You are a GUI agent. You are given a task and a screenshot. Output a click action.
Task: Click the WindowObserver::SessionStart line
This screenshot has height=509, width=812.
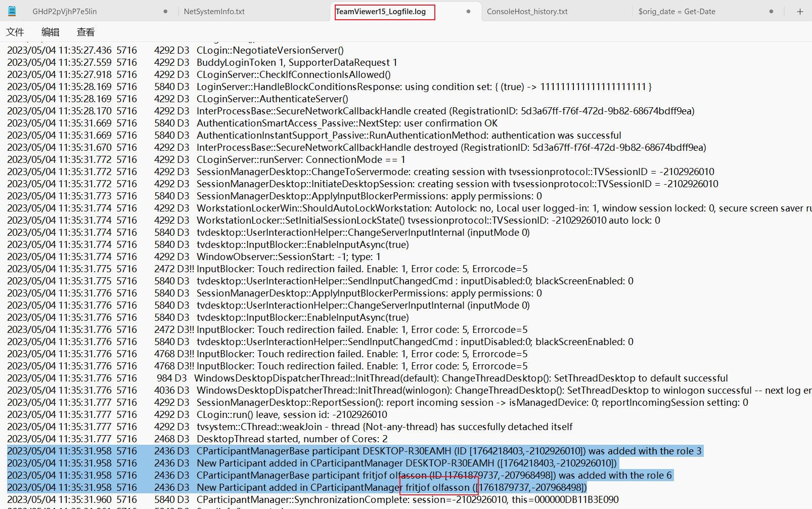(194, 257)
